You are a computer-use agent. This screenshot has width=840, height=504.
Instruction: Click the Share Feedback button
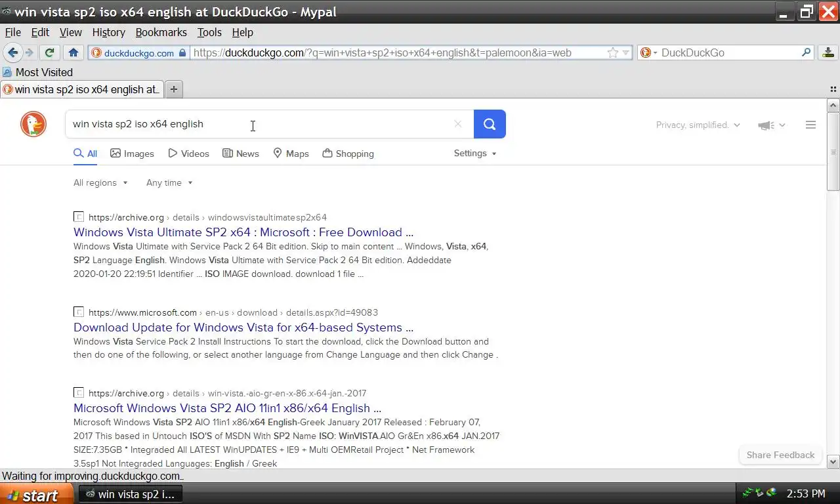pyautogui.click(x=780, y=455)
